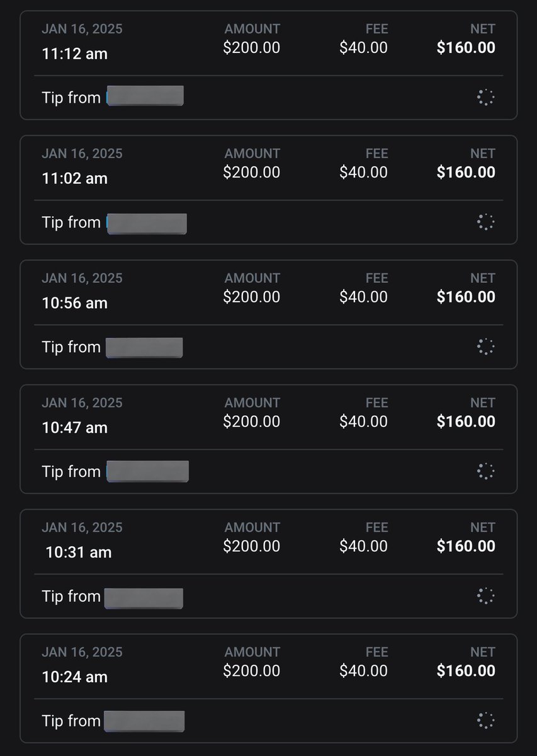Image resolution: width=537 pixels, height=756 pixels.
Task: Open the redacted tipper name on 11:02 am tip
Action: pyautogui.click(x=147, y=224)
